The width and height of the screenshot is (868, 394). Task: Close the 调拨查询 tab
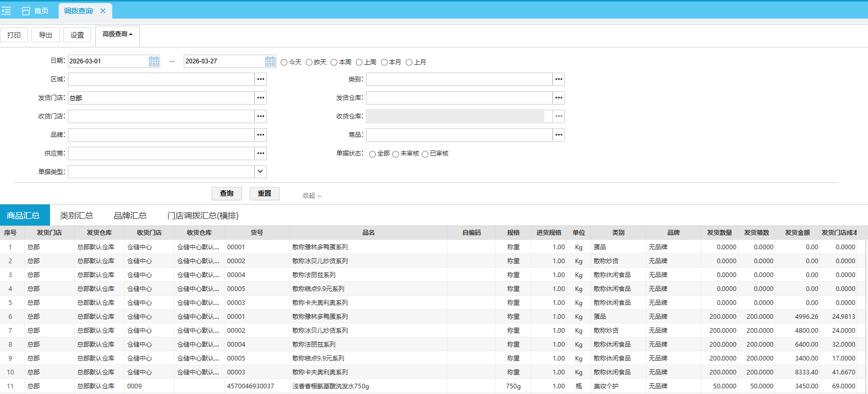pyautogui.click(x=103, y=11)
